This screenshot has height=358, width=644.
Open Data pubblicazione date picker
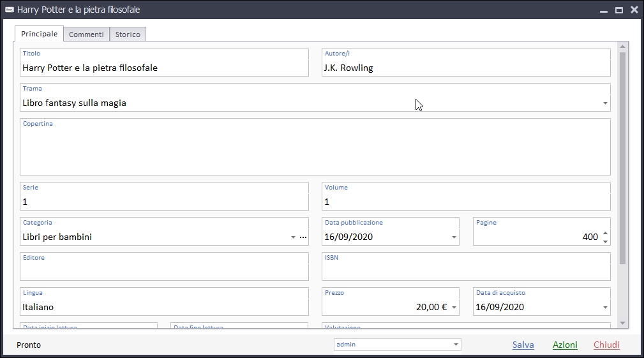454,237
